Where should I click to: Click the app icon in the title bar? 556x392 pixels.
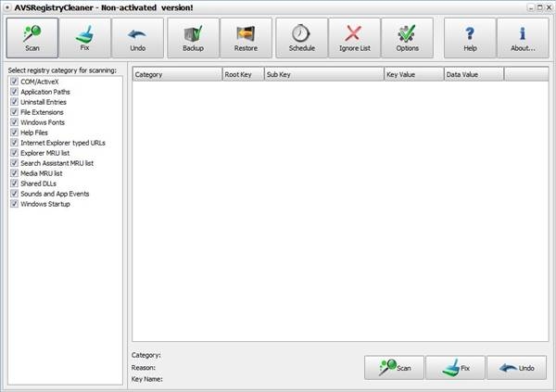[7, 7]
